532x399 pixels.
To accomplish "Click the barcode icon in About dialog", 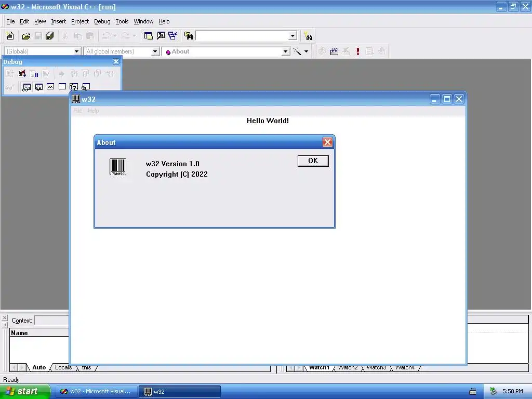I will click(x=118, y=167).
